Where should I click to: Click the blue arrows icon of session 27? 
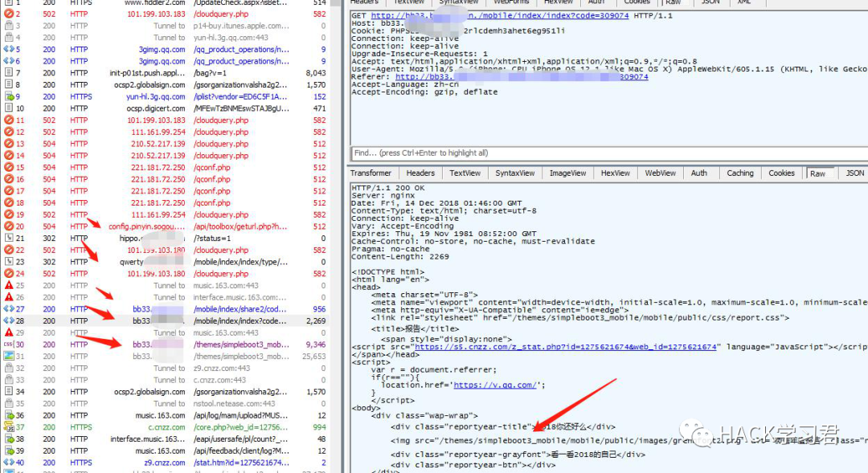pyautogui.click(x=9, y=308)
